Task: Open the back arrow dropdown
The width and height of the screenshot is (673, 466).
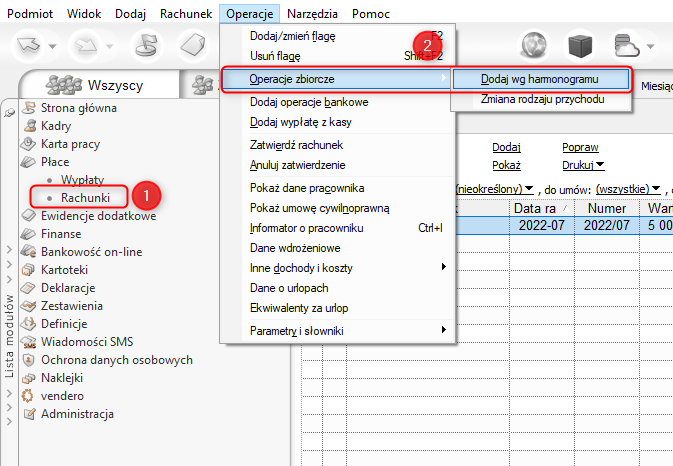Action: point(52,46)
